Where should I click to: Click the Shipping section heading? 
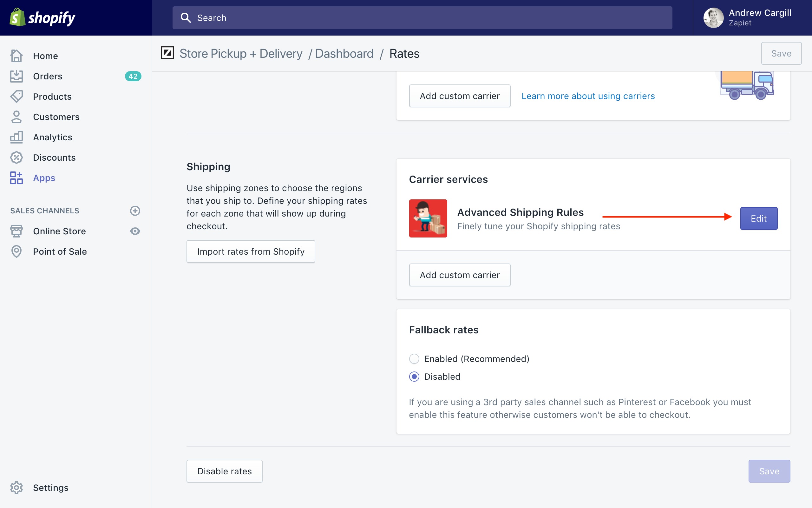(208, 167)
